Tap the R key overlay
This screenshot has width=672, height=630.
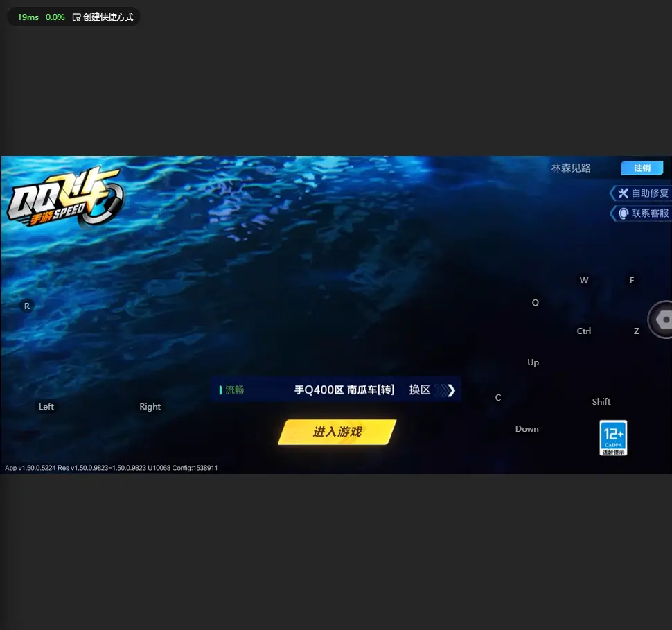pos(27,306)
